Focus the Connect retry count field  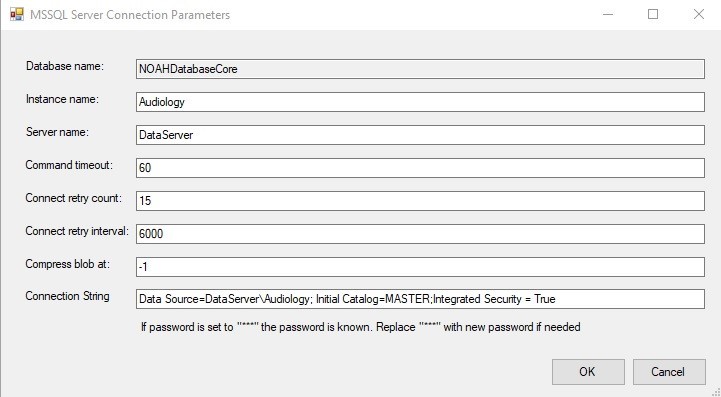420,201
